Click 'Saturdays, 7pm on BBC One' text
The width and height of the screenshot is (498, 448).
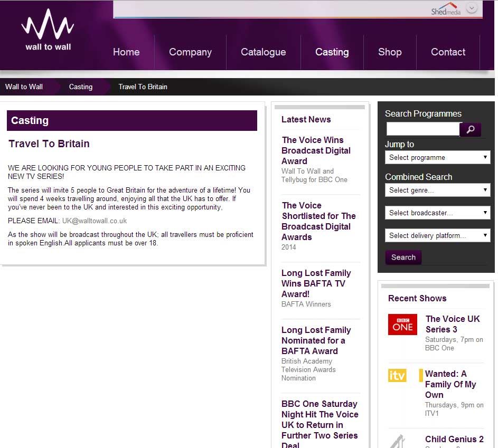point(454,344)
